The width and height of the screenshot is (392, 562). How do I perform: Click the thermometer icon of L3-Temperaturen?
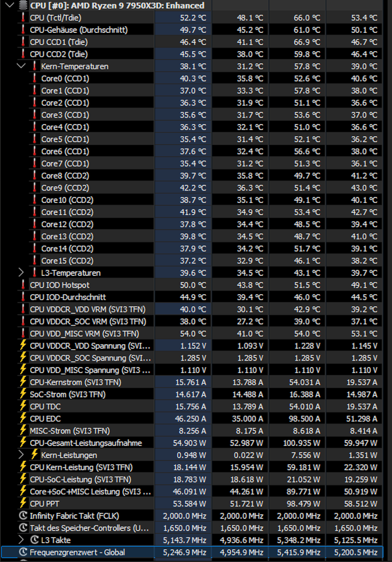tap(34, 273)
